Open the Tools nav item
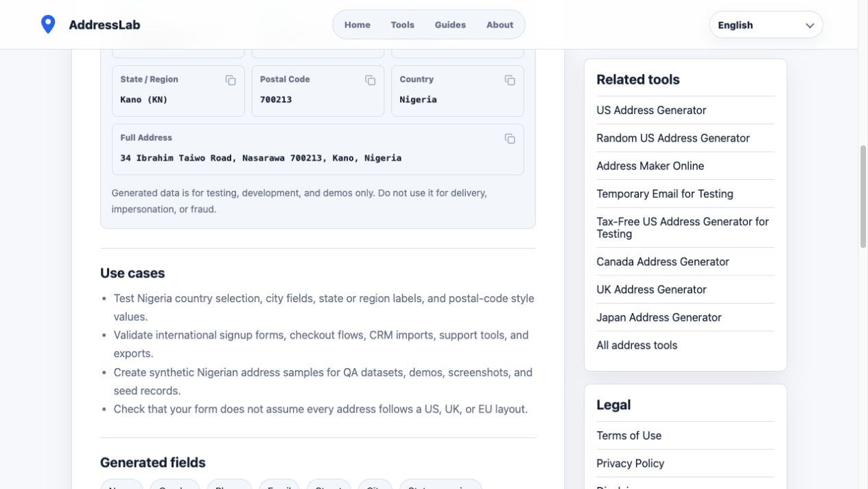The image size is (868, 489). [403, 25]
